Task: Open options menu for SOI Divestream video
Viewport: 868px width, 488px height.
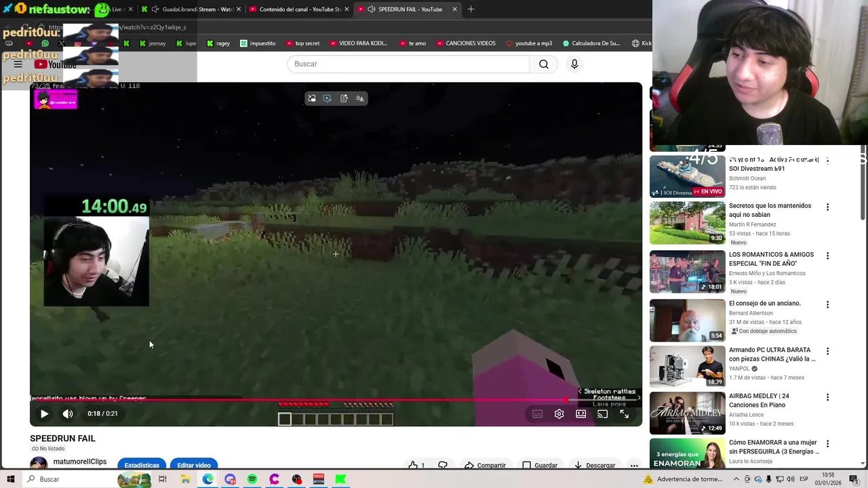Action: 827,161
